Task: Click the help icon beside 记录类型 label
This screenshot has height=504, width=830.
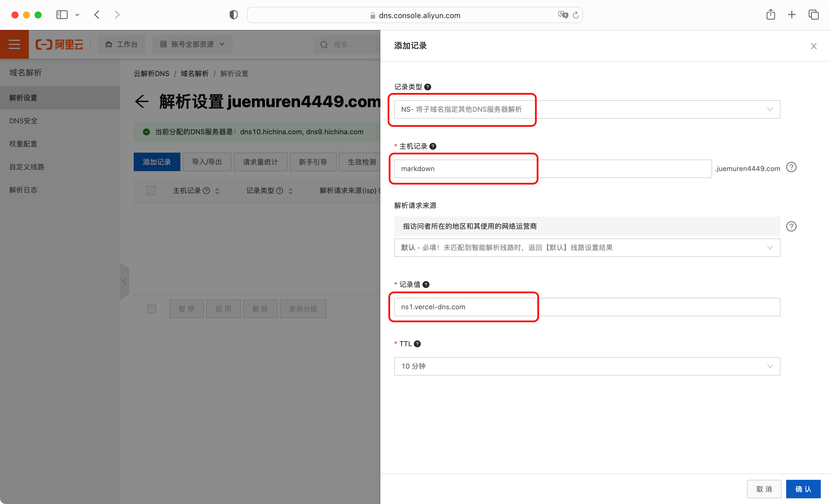Action: click(427, 87)
